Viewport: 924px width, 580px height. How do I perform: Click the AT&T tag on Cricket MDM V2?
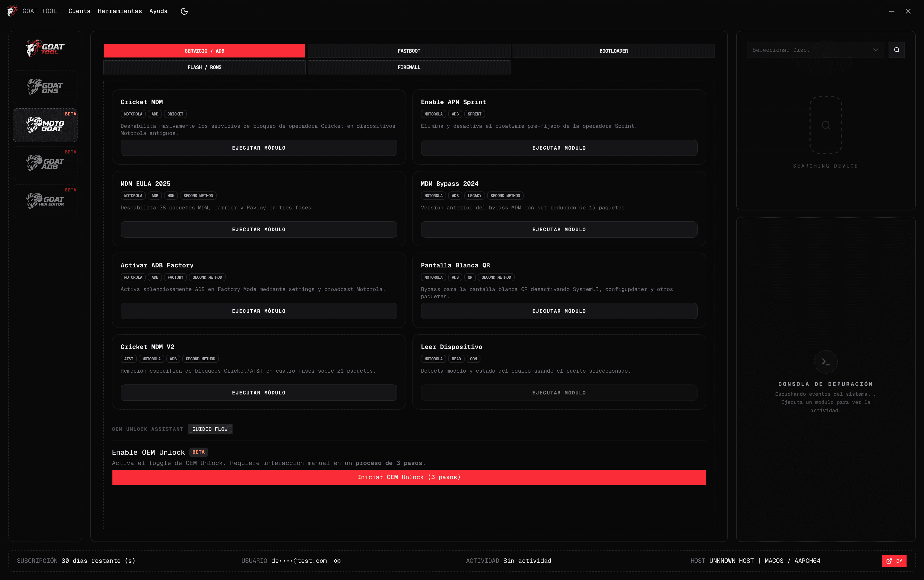pos(129,359)
